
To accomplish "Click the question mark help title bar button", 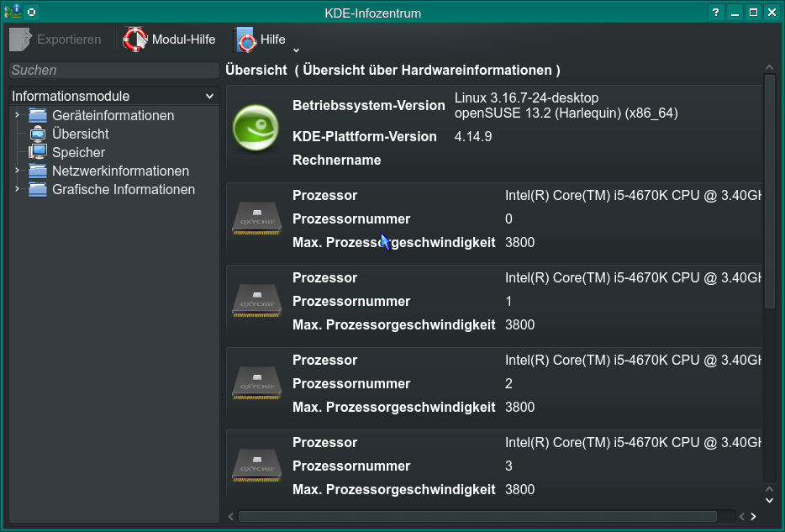I will point(716,13).
